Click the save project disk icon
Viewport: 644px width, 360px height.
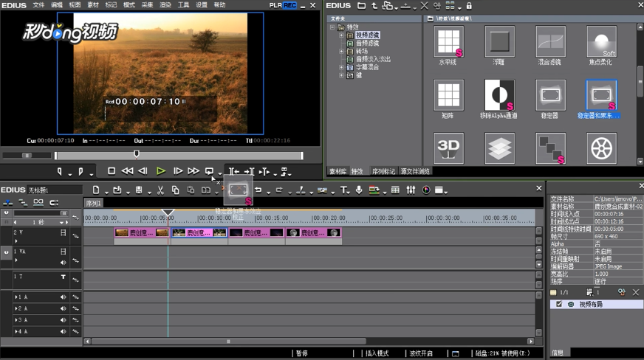(x=139, y=190)
